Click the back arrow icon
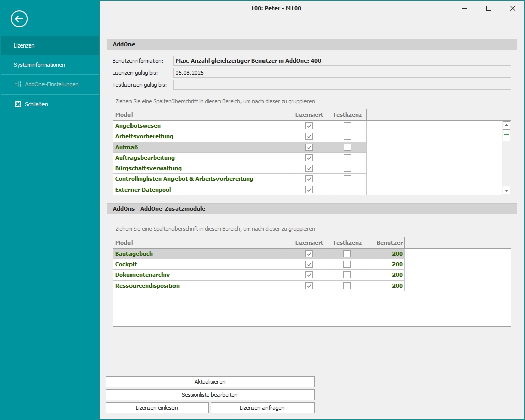This screenshot has width=525, height=420. point(19,19)
